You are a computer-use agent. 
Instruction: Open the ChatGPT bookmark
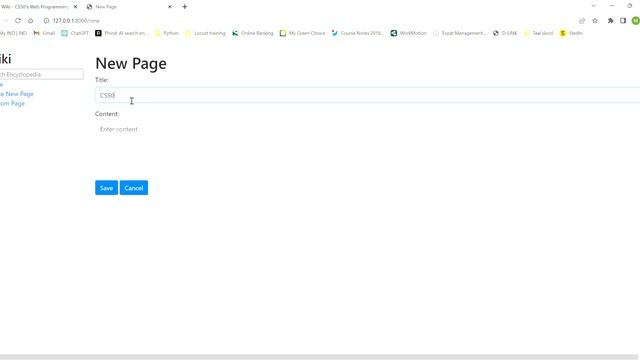(75, 33)
